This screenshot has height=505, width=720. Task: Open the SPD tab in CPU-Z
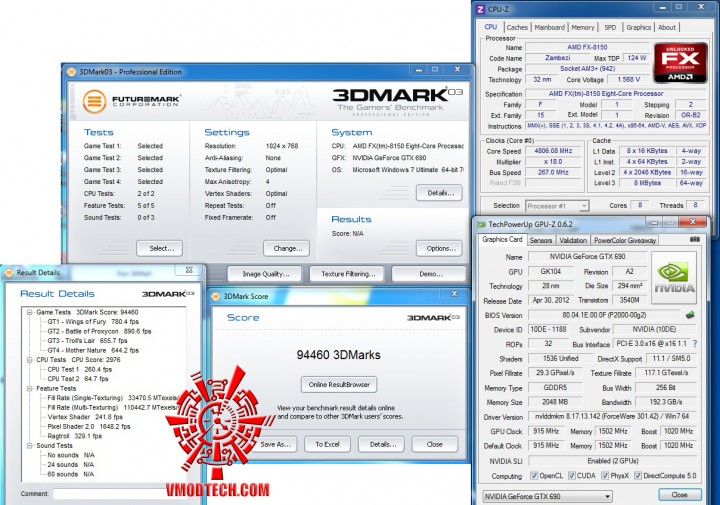tap(610, 28)
